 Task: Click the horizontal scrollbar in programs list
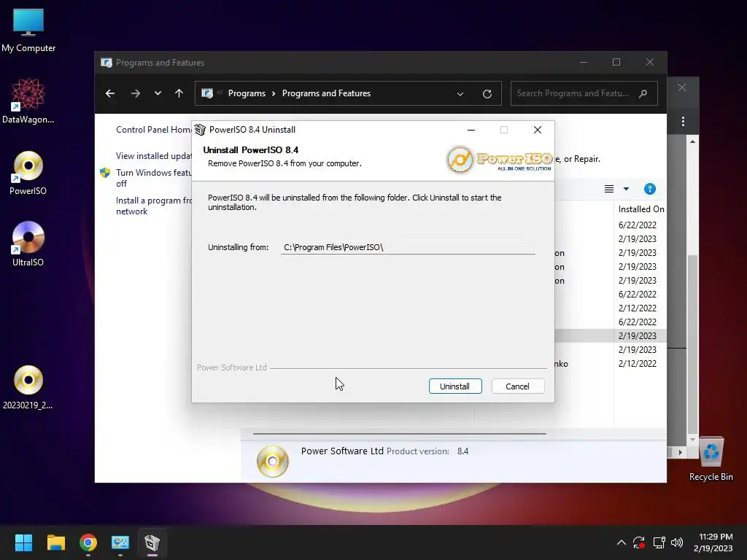click(x=399, y=434)
